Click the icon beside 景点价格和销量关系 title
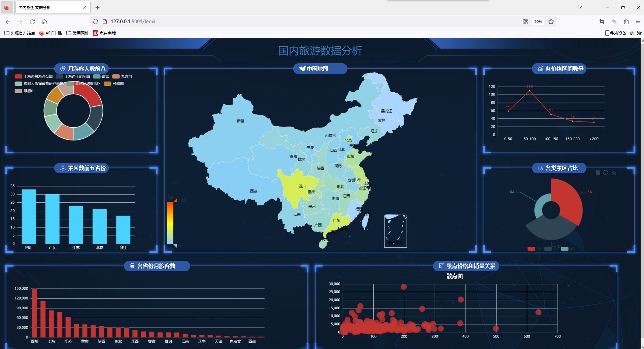The image size is (644, 349). pos(441,266)
